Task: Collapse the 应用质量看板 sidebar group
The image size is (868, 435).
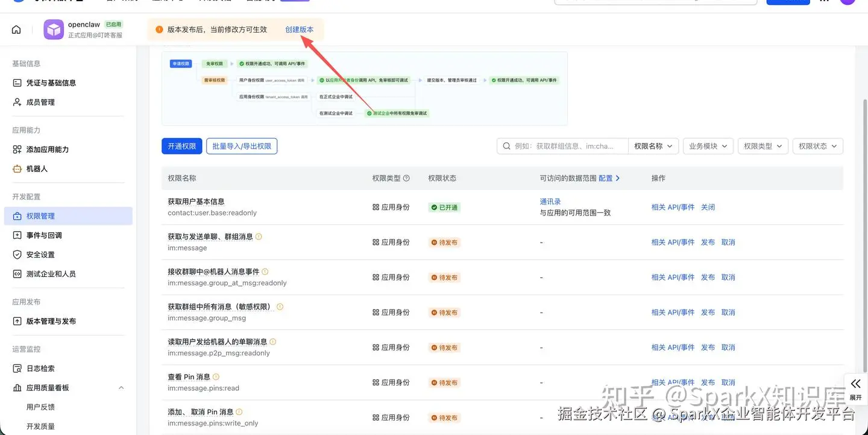Action: point(121,388)
